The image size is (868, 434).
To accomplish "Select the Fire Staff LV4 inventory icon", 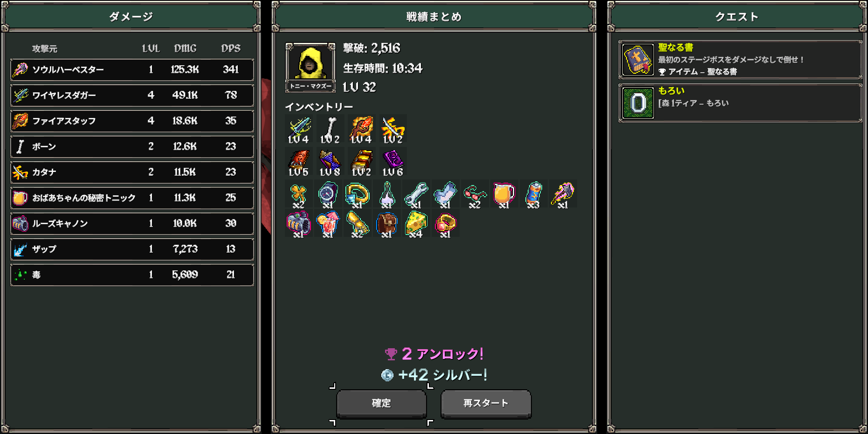I will point(361,130).
